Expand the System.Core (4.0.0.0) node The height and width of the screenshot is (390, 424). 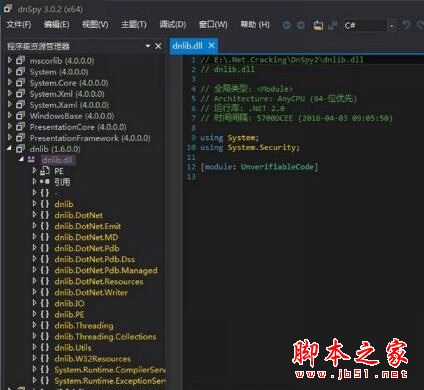pos(10,82)
